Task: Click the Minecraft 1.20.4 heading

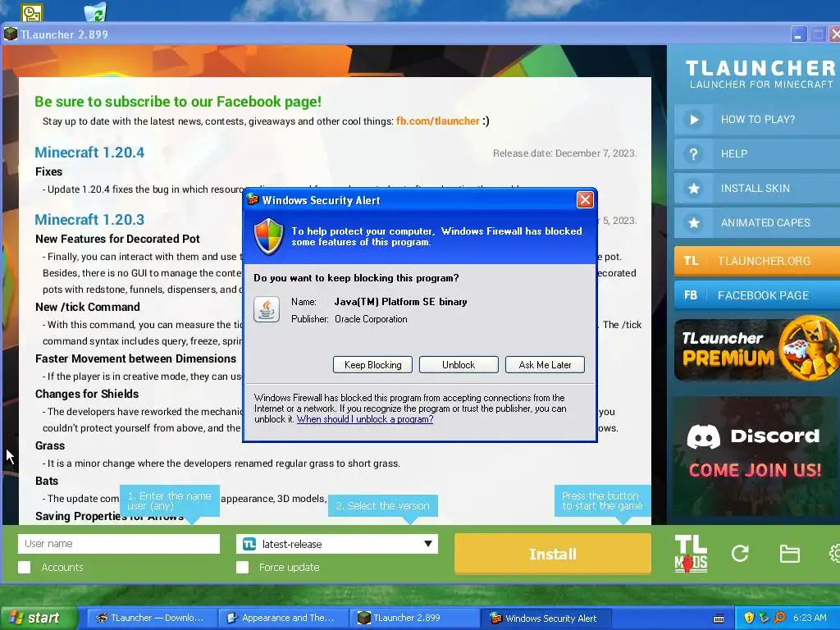Action: pos(89,152)
